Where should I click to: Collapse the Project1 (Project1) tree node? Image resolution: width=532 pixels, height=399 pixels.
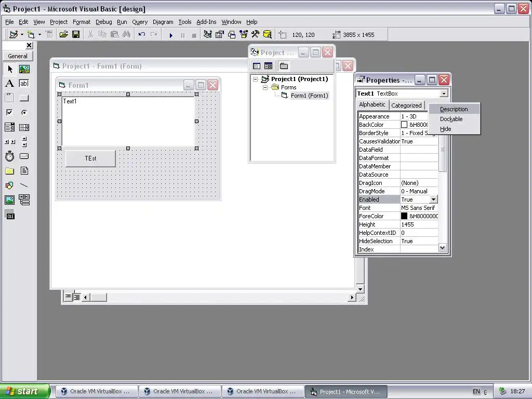256,79
